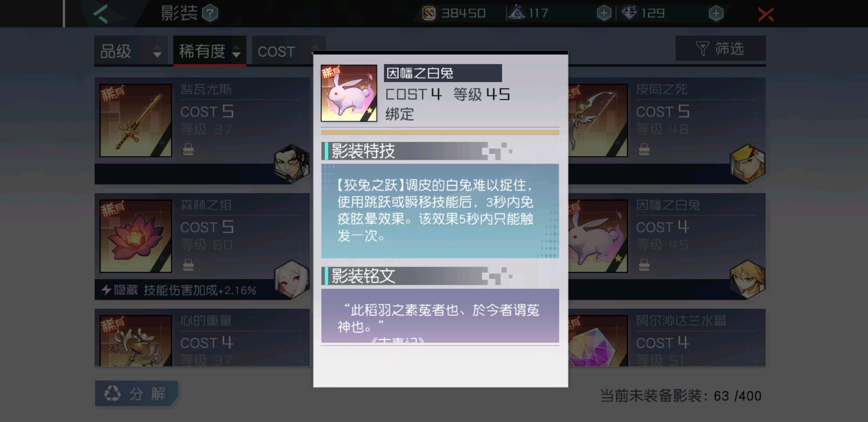The width and height of the screenshot is (868, 422).
Task: Toggle lock on background 因幡之白兔 card
Action: 644,265
